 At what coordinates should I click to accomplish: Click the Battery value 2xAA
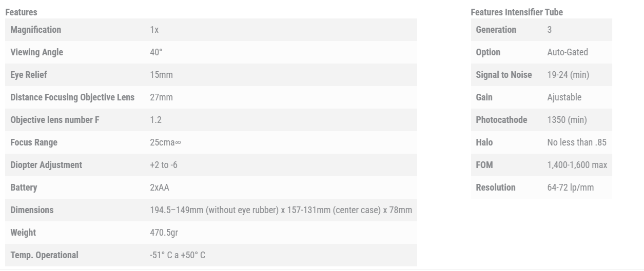click(159, 187)
